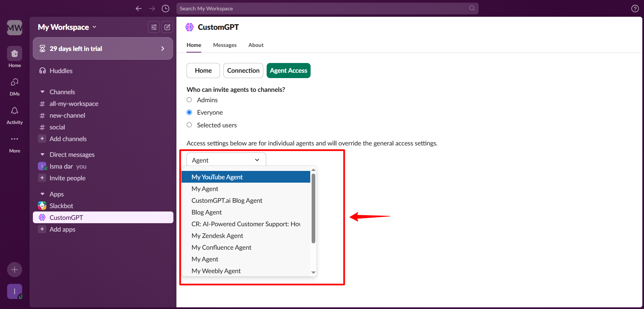Choose My Zendesk Agent option
Screen dimensions: 644x309
pyautogui.click(x=246, y=236)
